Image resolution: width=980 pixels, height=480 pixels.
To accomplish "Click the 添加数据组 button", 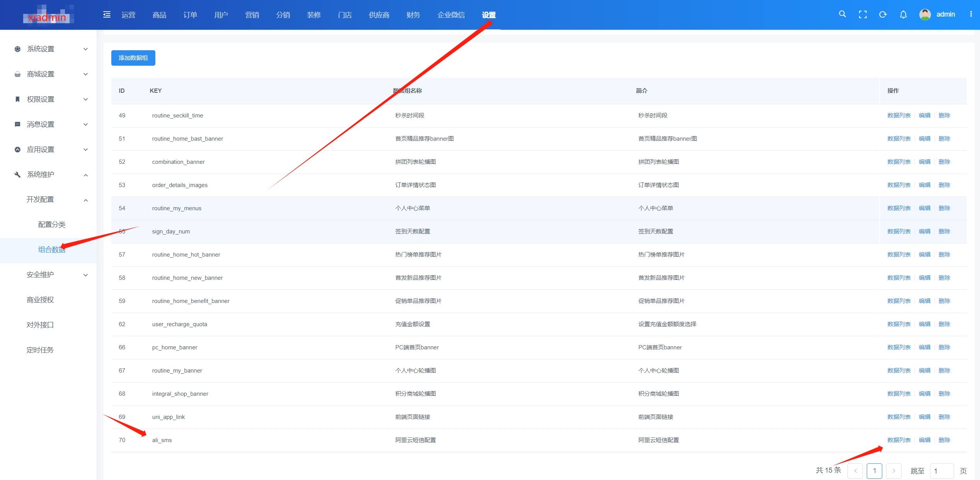I will coord(133,58).
